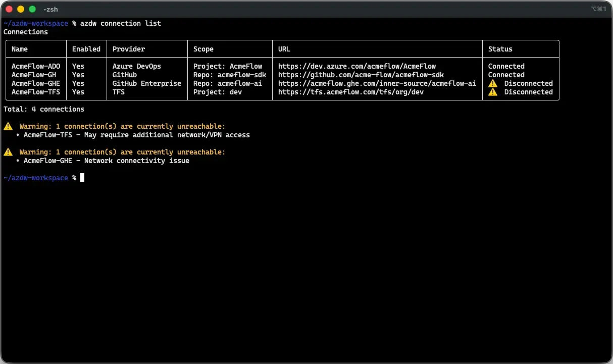Click the Connected status for AcmeFlow-ADO
The width and height of the screenshot is (613, 364).
[x=506, y=66]
